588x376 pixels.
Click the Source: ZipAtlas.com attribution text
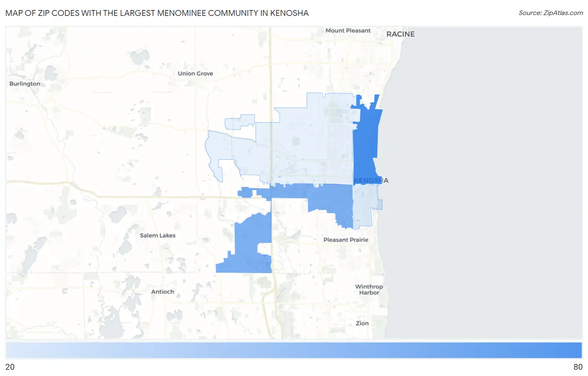pyautogui.click(x=551, y=13)
